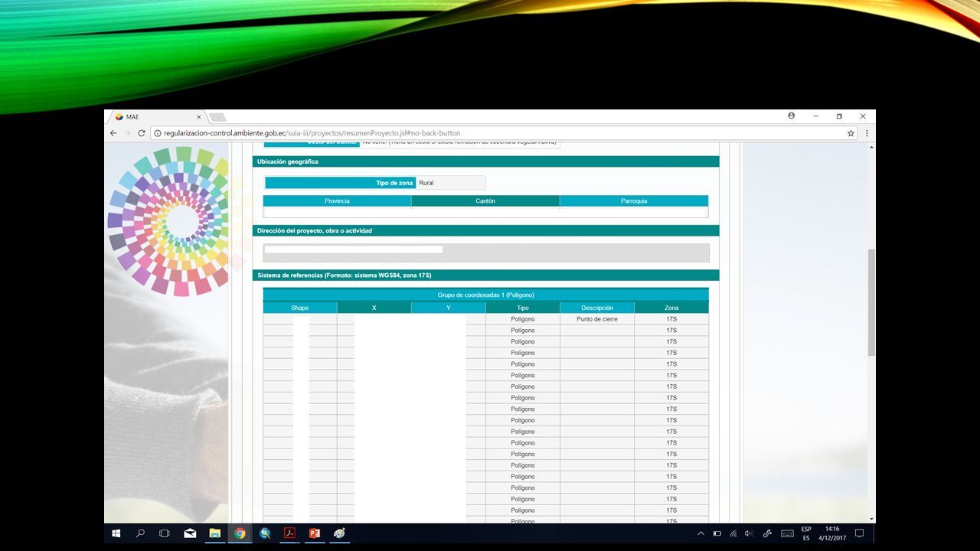This screenshot has height=551, width=980.
Task: Click the Shape column header
Action: [300, 308]
